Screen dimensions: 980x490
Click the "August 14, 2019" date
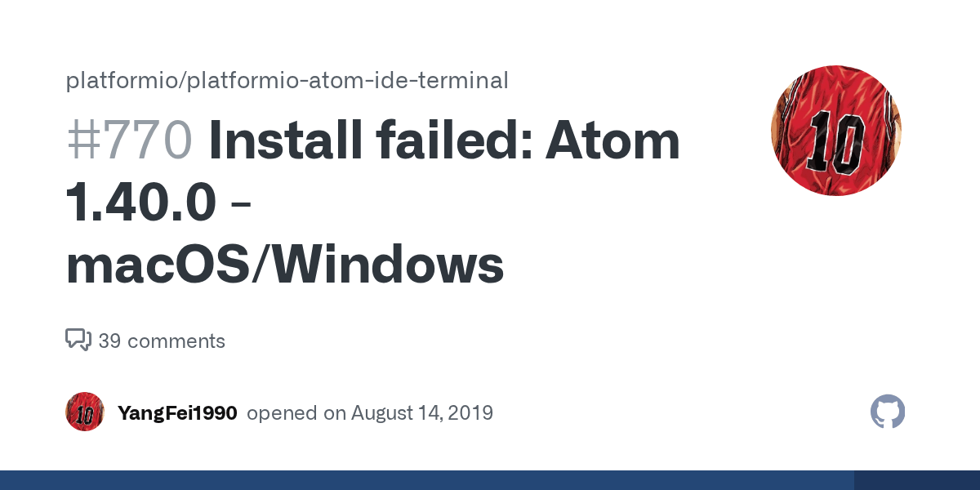pyautogui.click(x=422, y=413)
